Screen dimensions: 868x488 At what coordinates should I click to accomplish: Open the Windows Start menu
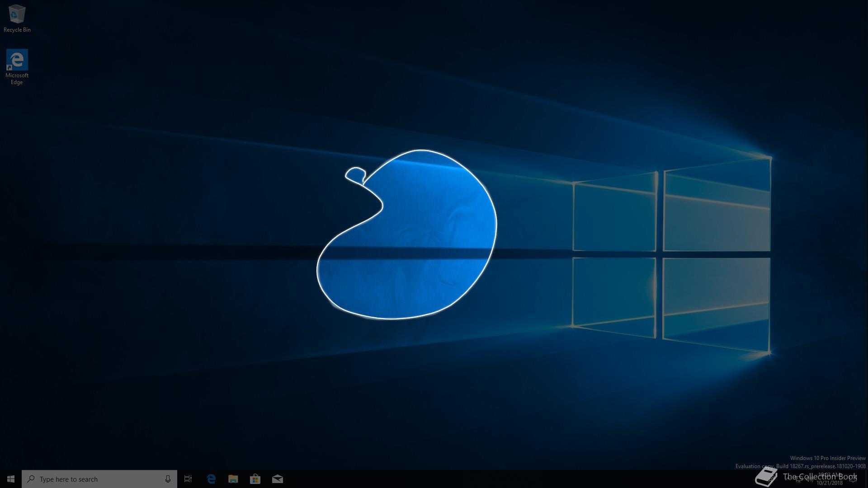click(x=11, y=479)
